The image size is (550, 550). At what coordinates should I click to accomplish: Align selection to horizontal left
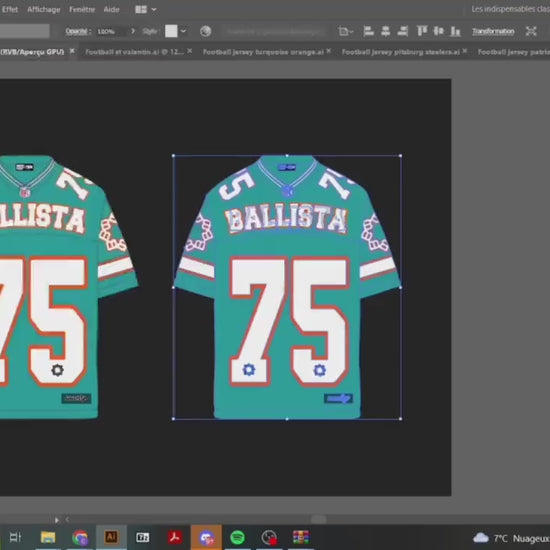(368, 31)
